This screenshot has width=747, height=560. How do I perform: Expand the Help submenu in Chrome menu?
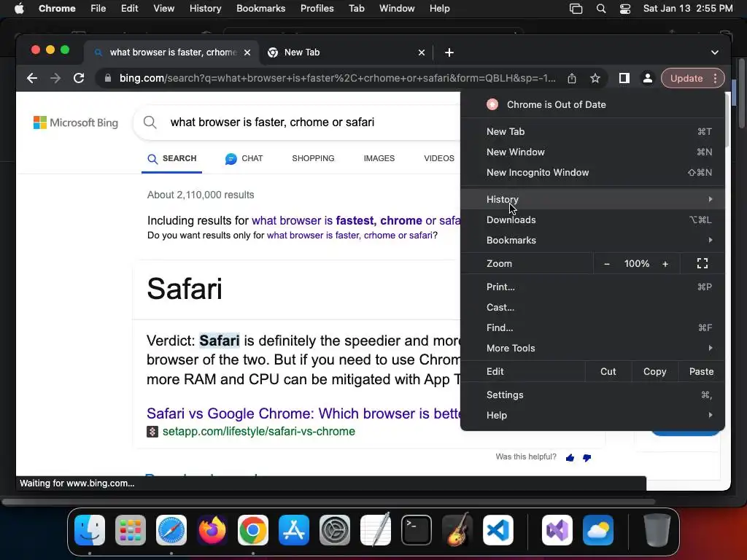[592, 415]
